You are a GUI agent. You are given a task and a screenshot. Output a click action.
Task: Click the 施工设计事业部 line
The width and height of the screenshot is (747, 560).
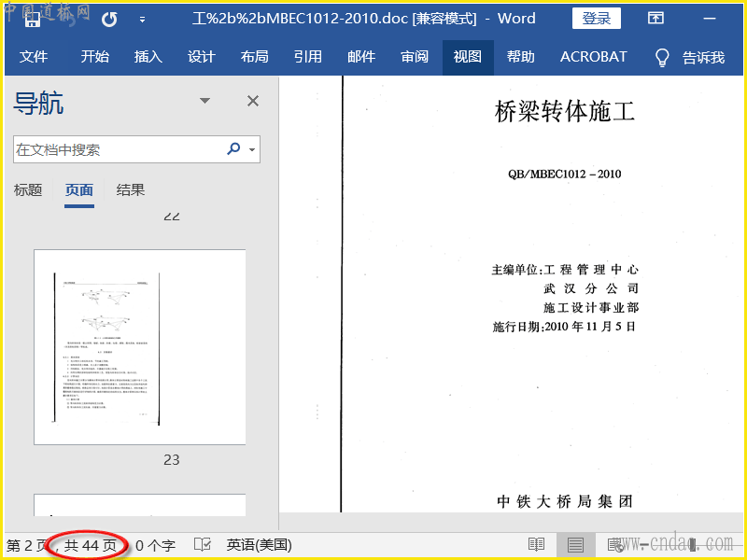coord(591,308)
